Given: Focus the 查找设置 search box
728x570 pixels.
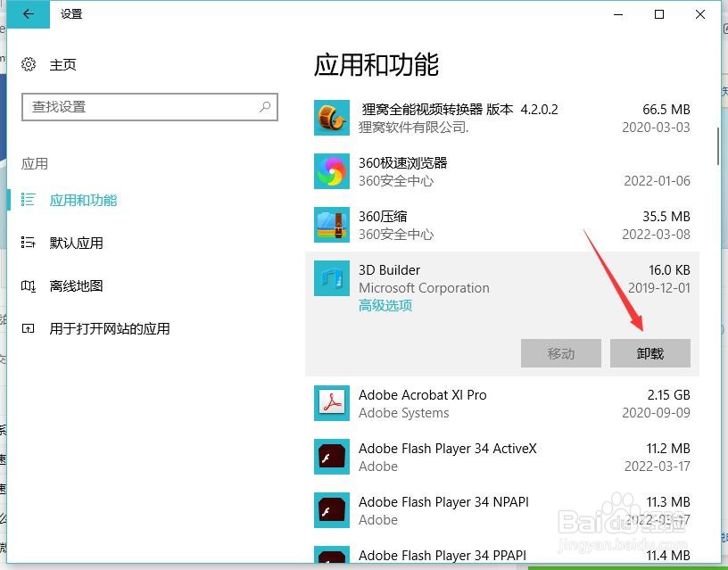Looking at the screenshot, I should (150, 107).
